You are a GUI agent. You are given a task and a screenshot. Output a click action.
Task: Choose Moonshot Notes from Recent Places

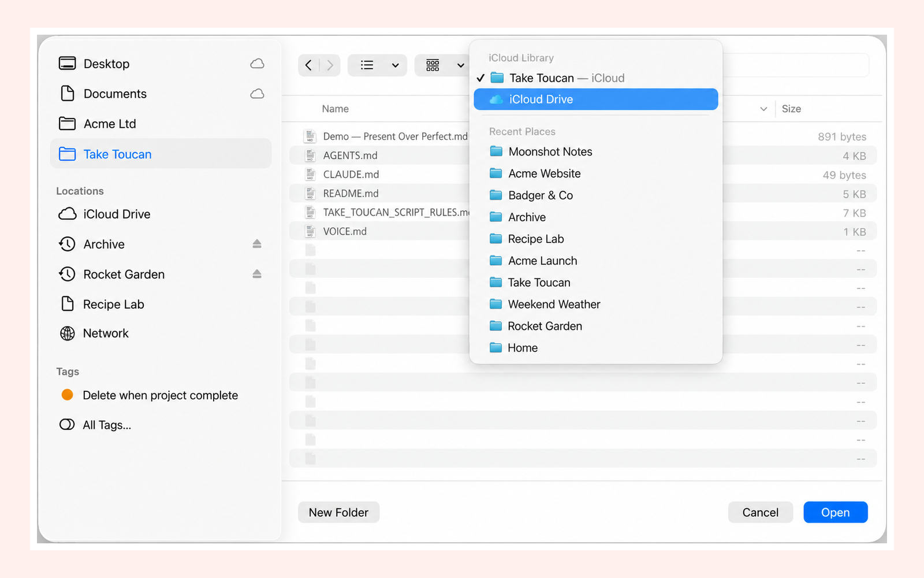coord(595,151)
